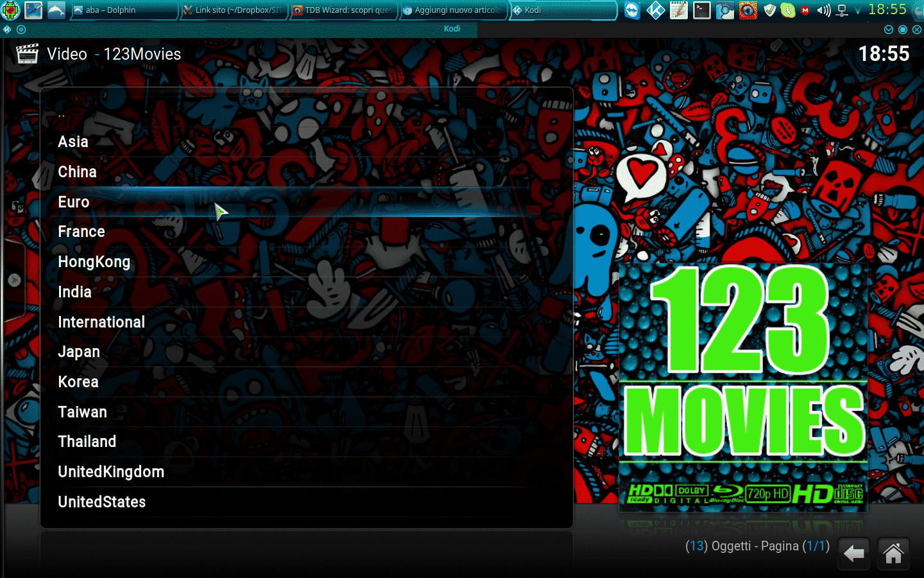Viewport: 924px width, 578px height.
Task: Launch the terminal from the panel
Action: (x=702, y=10)
